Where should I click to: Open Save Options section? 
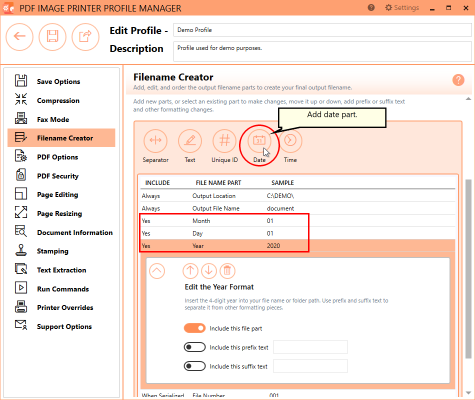62,81
